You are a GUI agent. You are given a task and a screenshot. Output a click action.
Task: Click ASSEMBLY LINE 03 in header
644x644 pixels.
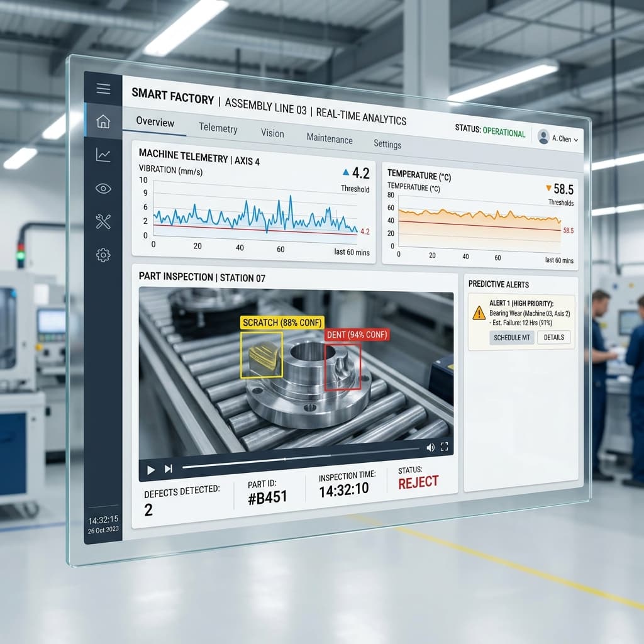click(x=266, y=106)
